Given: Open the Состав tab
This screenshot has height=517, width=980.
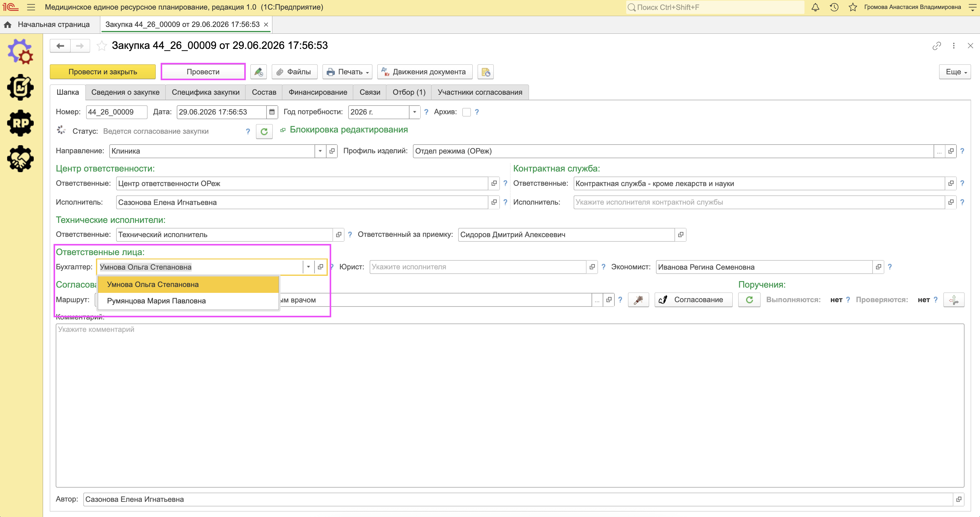Looking at the screenshot, I should (264, 93).
